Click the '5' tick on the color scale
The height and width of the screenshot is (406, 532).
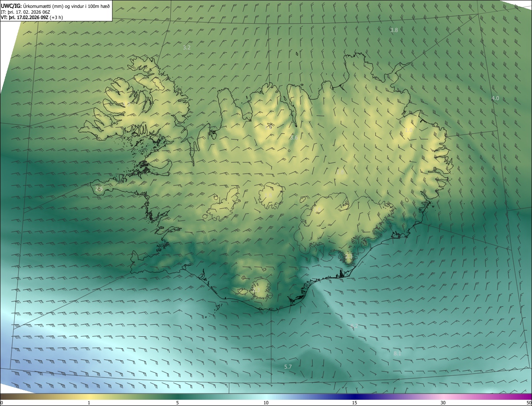[x=177, y=403]
